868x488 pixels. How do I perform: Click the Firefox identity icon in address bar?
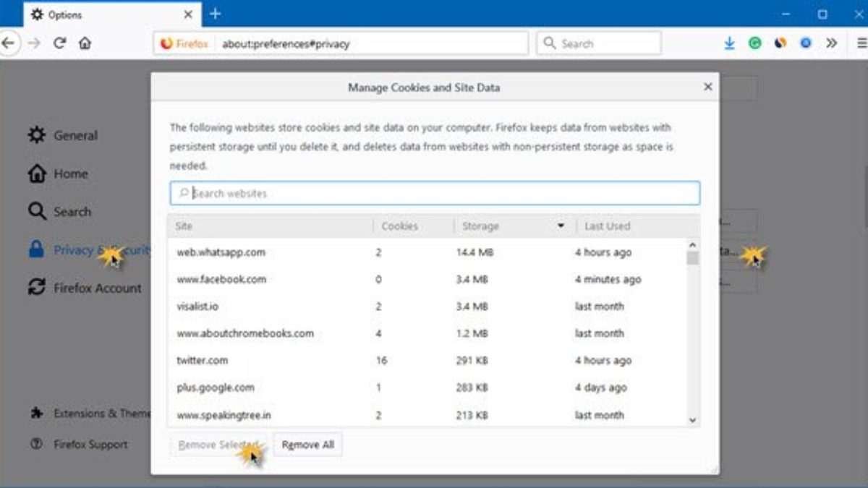pyautogui.click(x=185, y=43)
